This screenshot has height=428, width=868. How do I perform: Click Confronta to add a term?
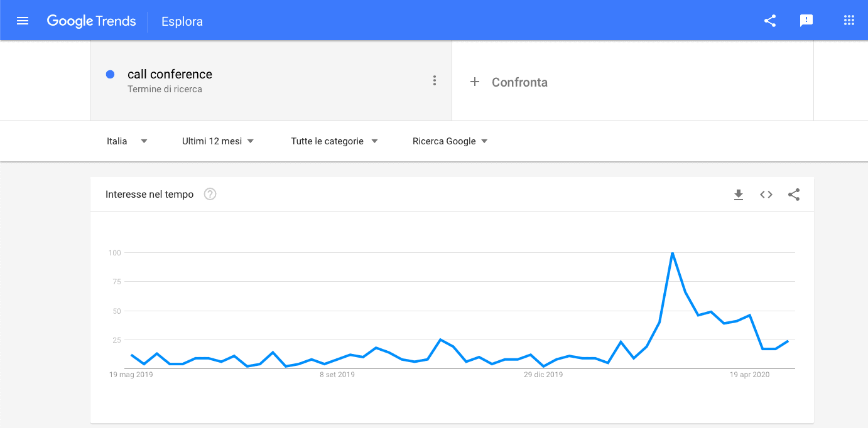[519, 82]
